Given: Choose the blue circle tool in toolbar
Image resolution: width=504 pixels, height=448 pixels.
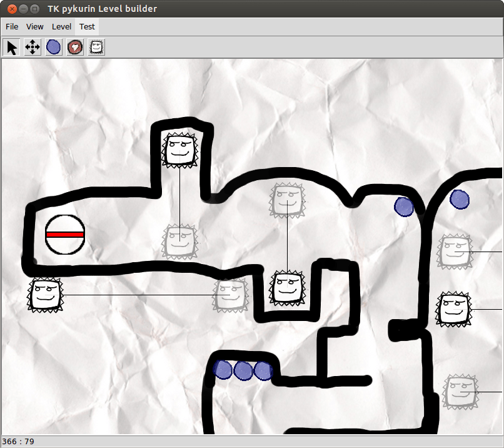Looking at the screenshot, I should coord(54,47).
